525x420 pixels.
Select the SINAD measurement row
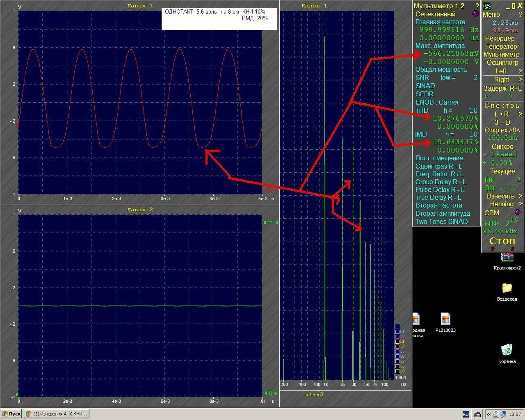click(425, 86)
